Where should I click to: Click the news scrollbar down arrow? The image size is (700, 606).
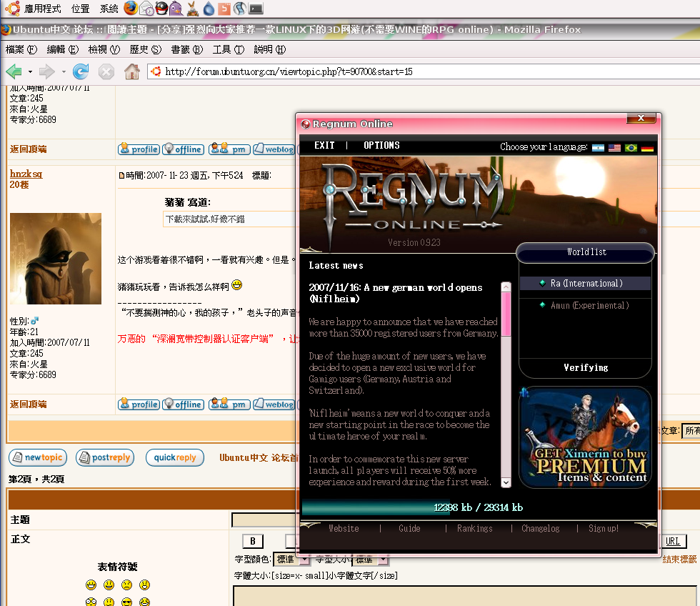click(x=506, y=482)
